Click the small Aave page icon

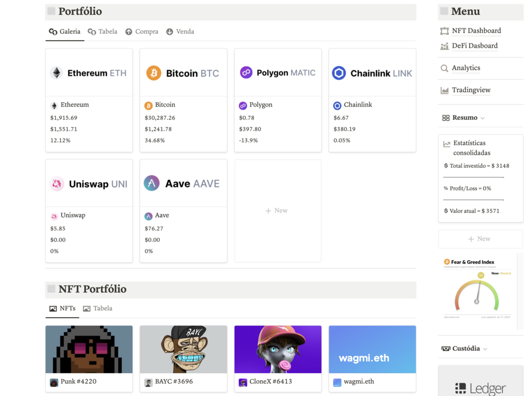coord(148,216)
